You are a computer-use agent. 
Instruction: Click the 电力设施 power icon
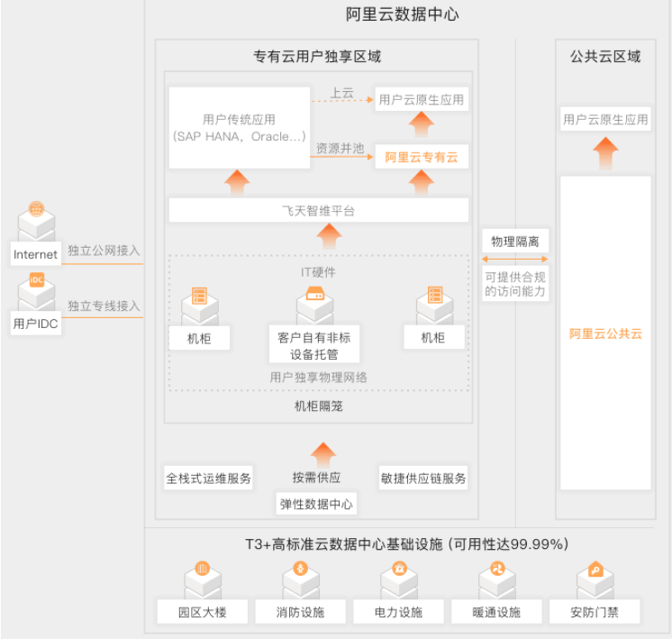click(x=399, y=569)
